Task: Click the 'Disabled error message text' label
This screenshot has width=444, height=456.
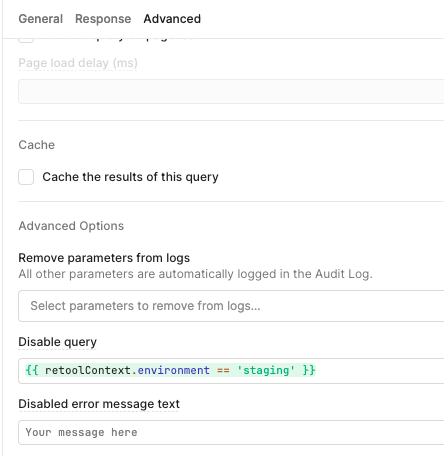Action: [x=99, y=404]
